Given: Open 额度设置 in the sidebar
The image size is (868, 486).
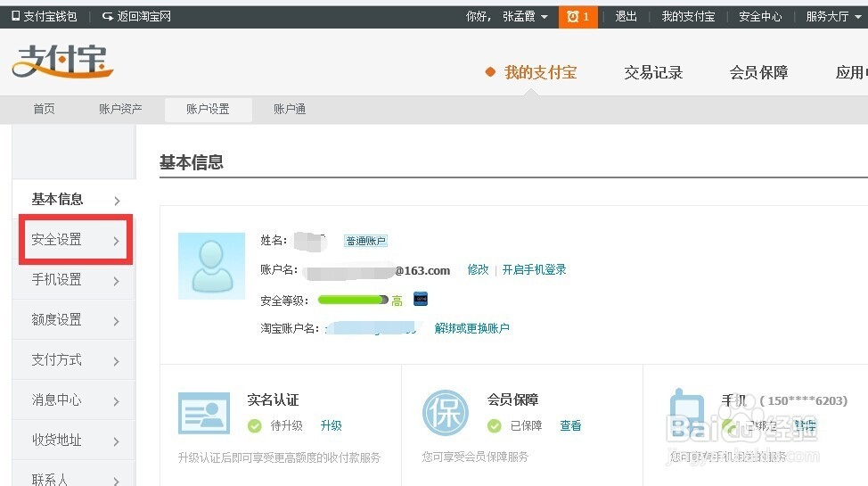Looking at the screenshot, I should 74,320.
